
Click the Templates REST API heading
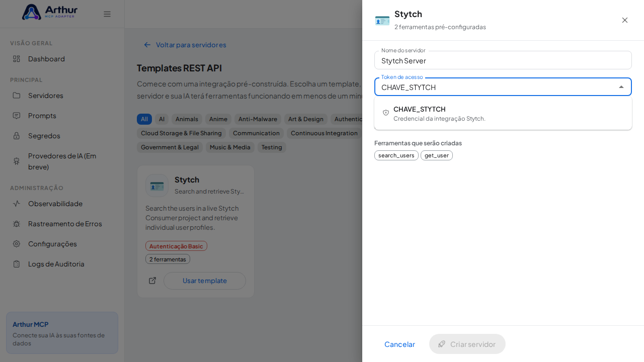(179, 68)
